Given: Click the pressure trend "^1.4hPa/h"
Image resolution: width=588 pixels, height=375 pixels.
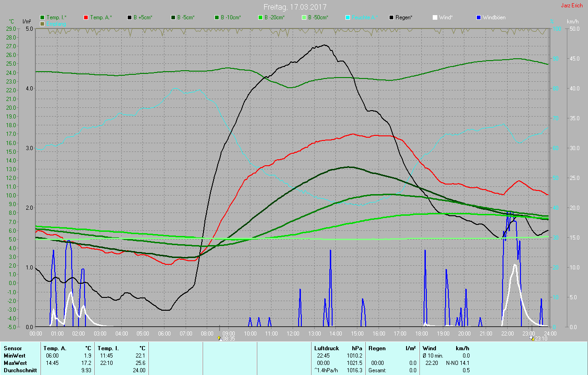Looking at the screenshot, I should [327, 370].
